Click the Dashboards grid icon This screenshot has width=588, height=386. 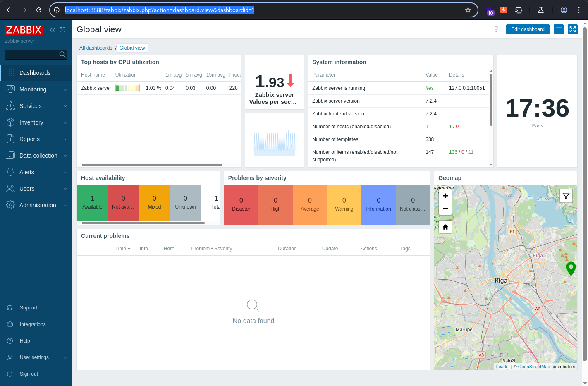tap(10, 73)
